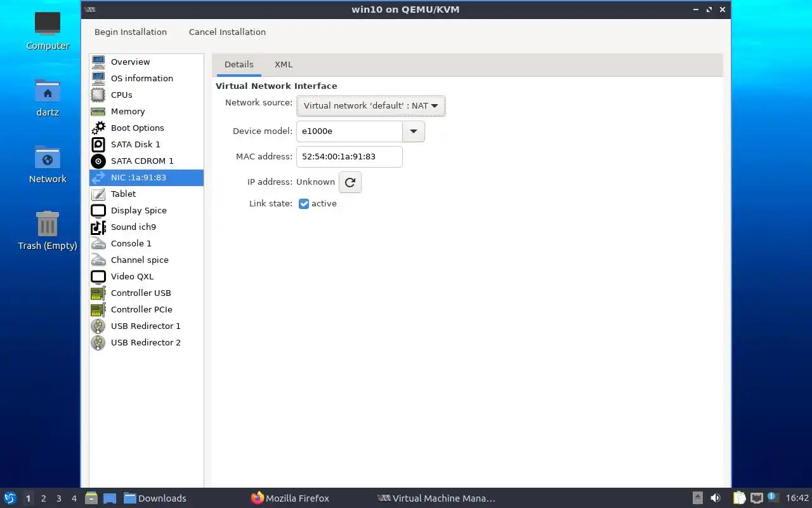This screenshot has width=812, height=508.
Task: Switch to workspace 1
Action: [x=28, y=498]
